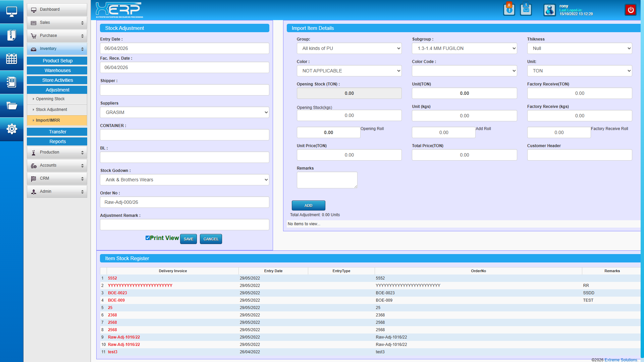The width and height of the screenshot is (644, 362).
Task: Open the Group dropdown for item details
Action: (x=349, y=48)
